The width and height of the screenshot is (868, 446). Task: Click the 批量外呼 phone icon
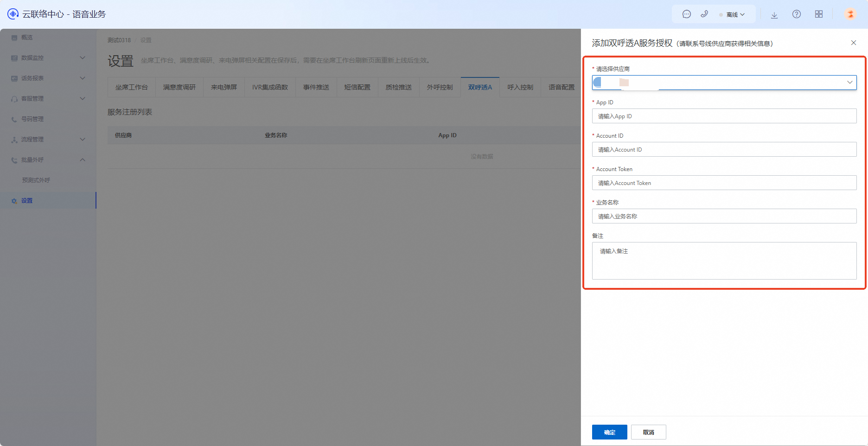(x=14, y=160)
